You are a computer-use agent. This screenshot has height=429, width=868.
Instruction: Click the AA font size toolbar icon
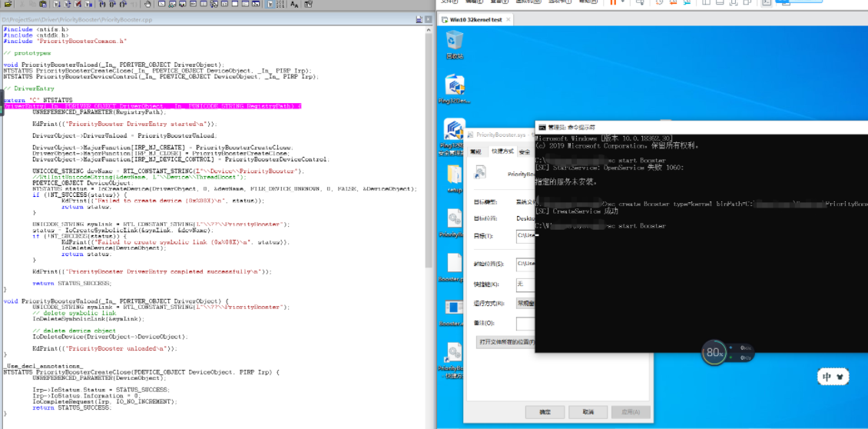(x=294, y=4)
